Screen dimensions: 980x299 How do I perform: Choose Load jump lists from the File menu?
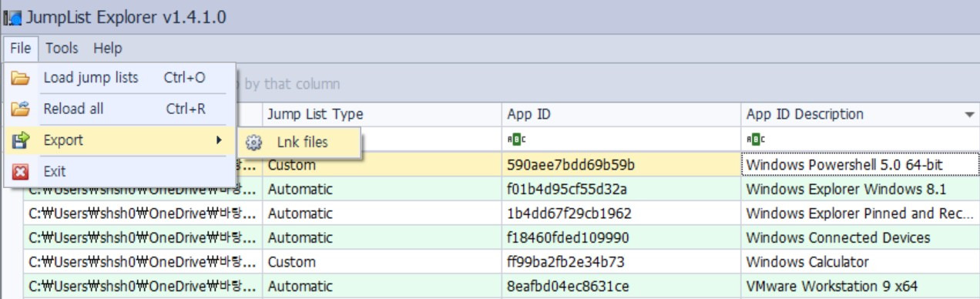pyautogui.click(x=119, y=78)
